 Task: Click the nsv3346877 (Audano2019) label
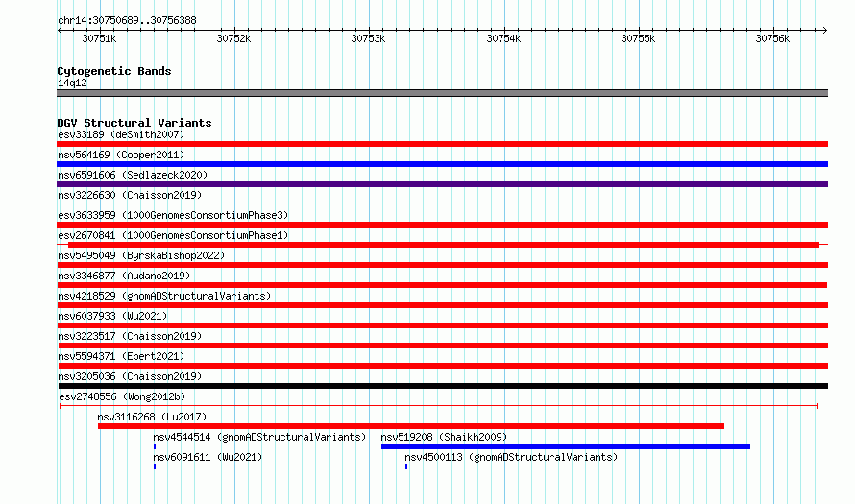pyautogui.click(x=124, y=276)
